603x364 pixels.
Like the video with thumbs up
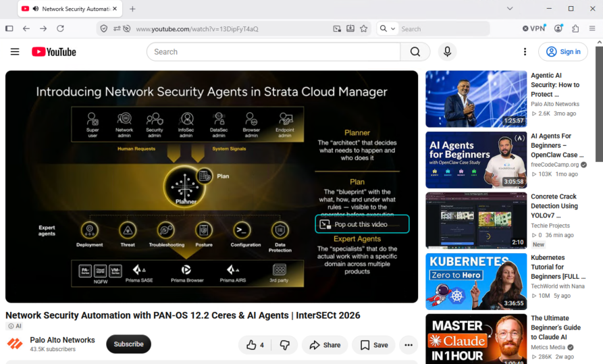pos(255,345)
